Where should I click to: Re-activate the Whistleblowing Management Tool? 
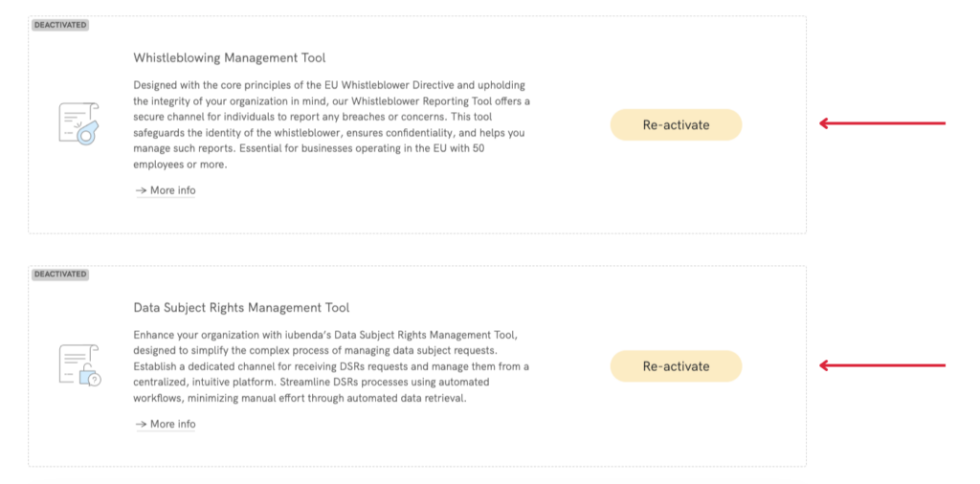coord(676,124)
